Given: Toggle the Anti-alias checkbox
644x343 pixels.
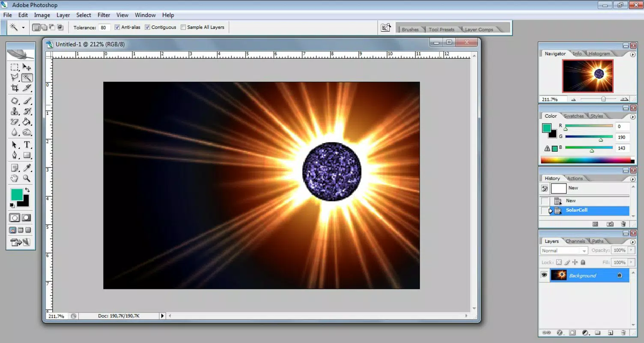Looking at the screenshot, I should point(117,27).
